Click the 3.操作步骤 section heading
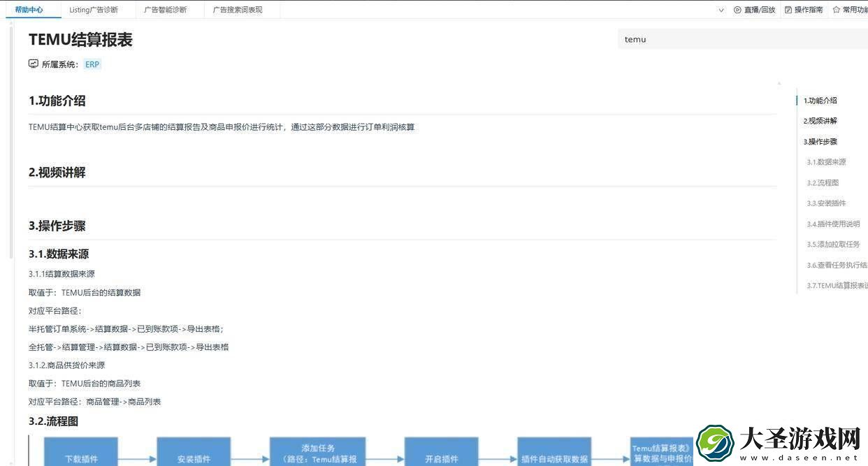Image resolution: width=868 pixels, height=466 pixels. [57, 226]
